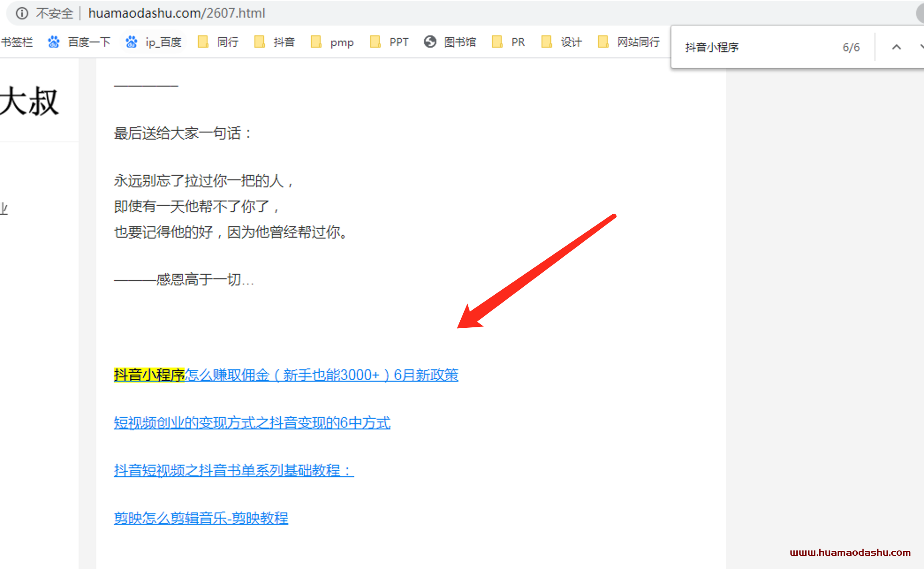Go to previous find match with up arrow
924x569 pixels.
tap(896, 47)
